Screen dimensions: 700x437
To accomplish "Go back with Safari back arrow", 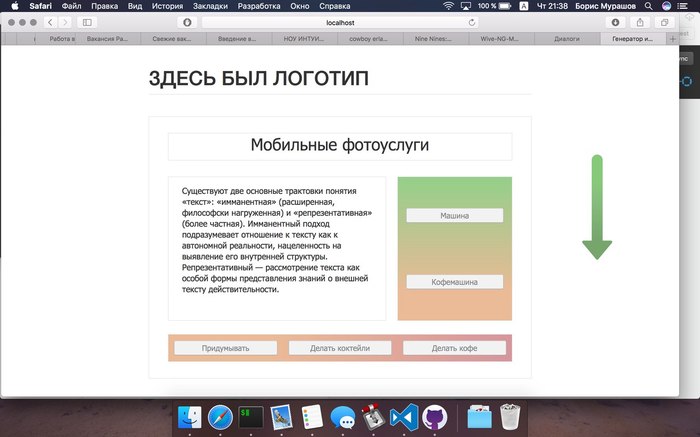I will click(49, 21).
